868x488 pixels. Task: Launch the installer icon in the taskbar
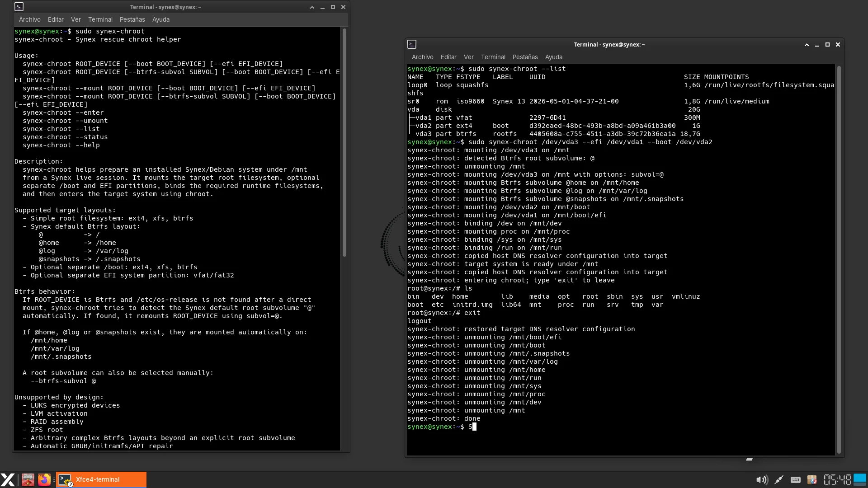click(x=28, y=479)
